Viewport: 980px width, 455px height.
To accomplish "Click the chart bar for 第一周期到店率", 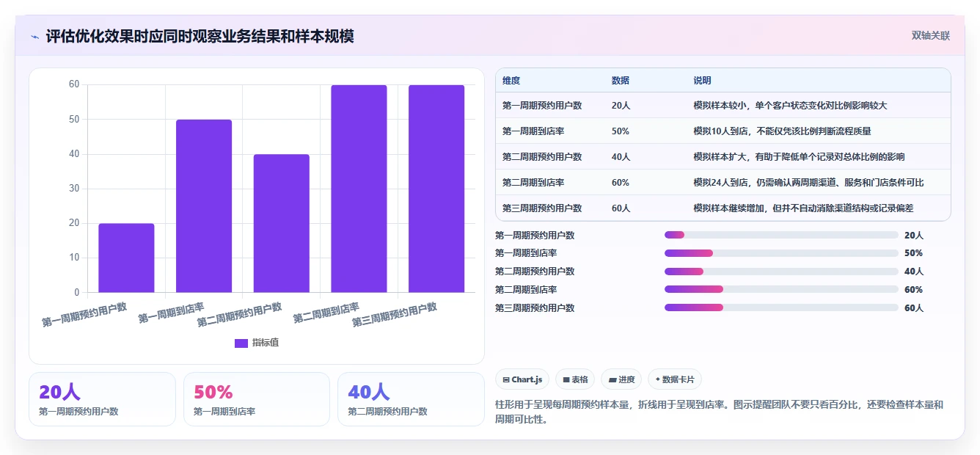I will pyautogui.click(x=204, y=205).
